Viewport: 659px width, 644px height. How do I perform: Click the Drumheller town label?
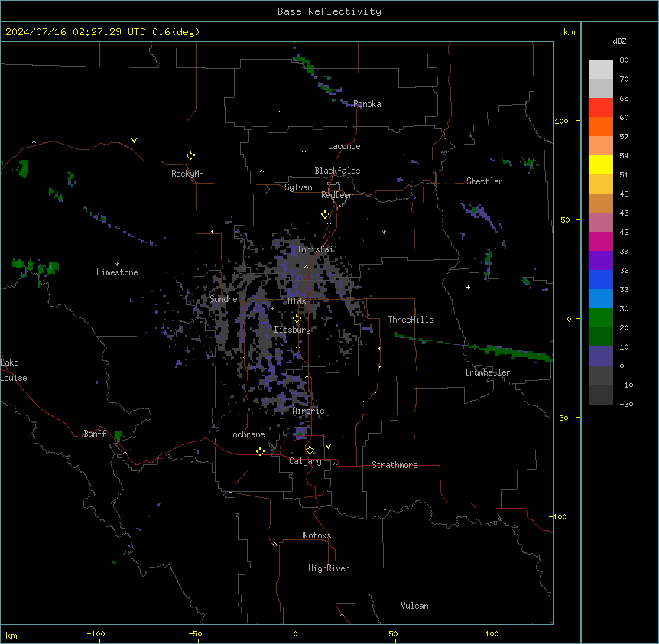click(488, 372)
